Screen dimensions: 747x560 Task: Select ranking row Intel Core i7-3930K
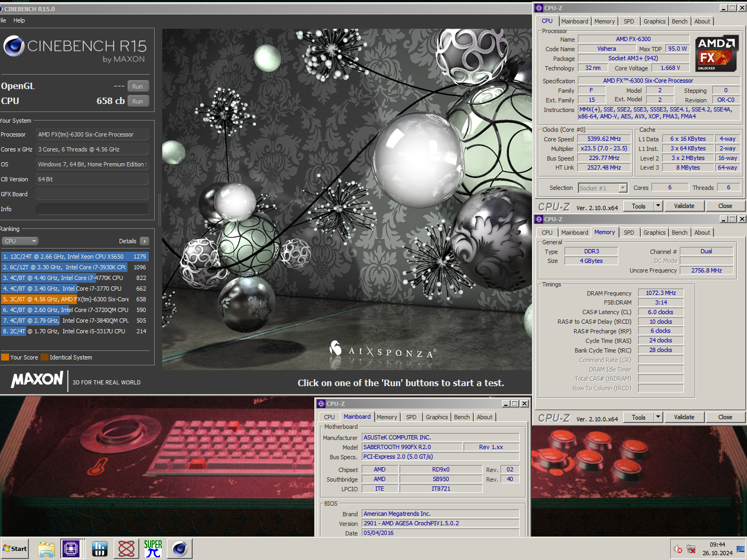(75, 267)
